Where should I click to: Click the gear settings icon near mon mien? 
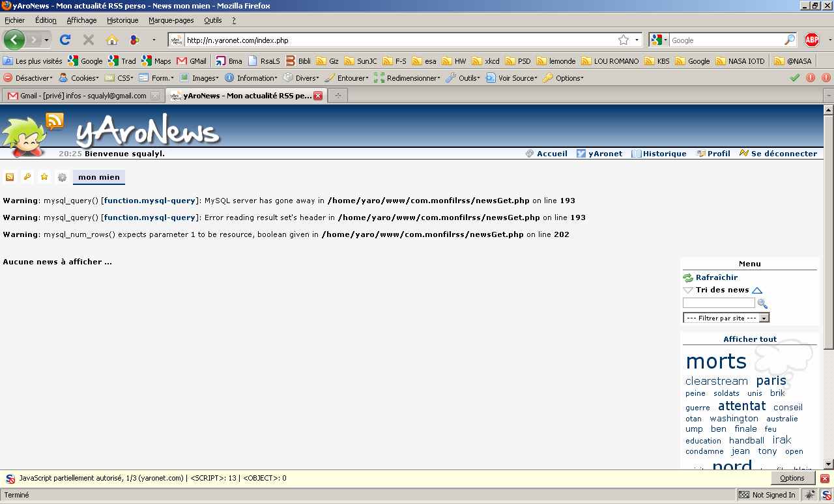pos(62,177)
